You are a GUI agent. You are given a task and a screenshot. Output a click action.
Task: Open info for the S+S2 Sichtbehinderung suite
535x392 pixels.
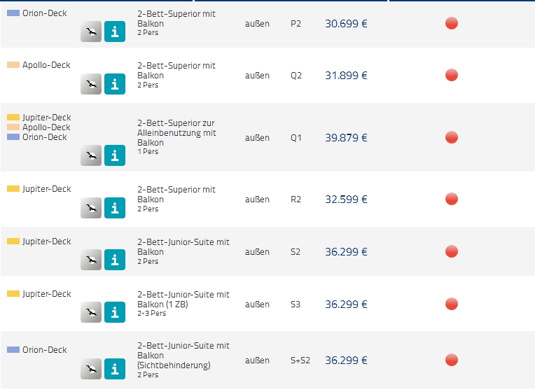[115, 369]
